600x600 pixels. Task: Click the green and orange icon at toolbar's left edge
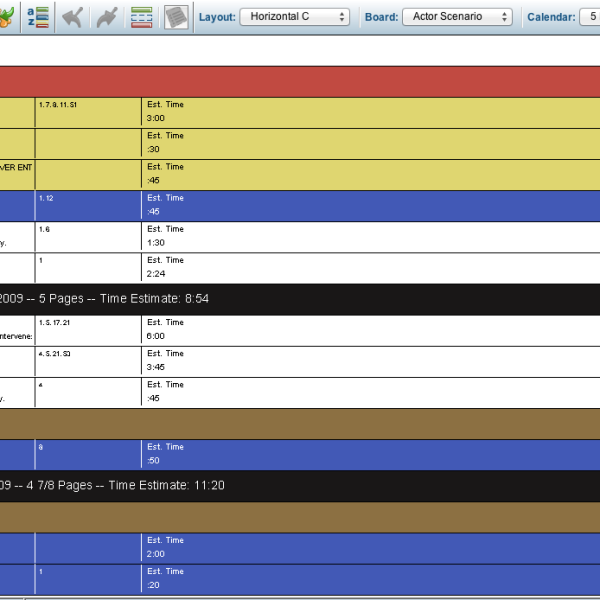click(6, 17)
